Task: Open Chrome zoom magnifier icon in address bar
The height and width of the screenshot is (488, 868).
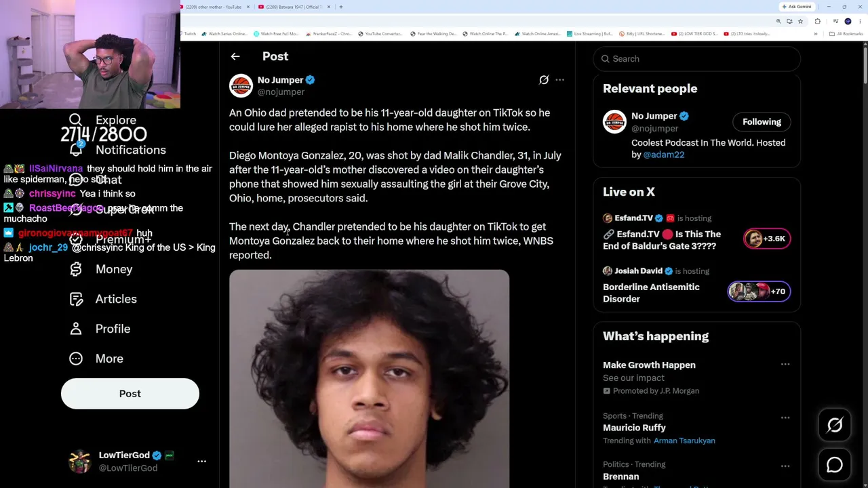Action: (778, 21)
